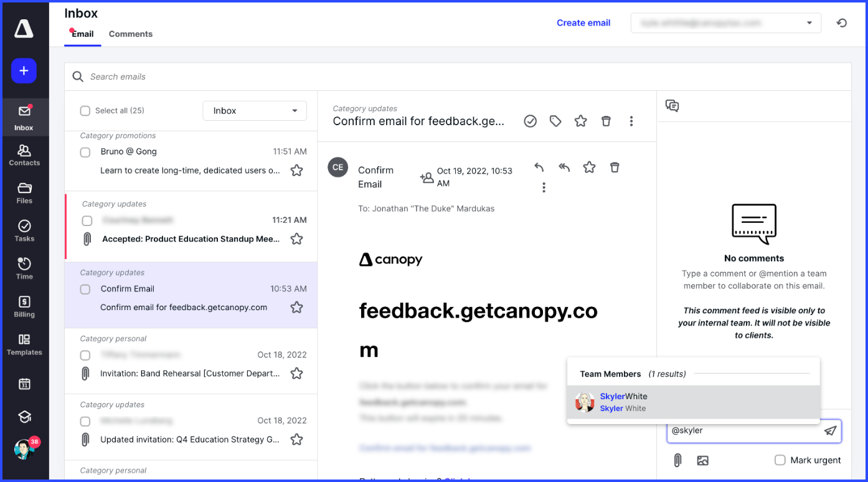868x482 pixels.
Task: Expand the email account selector at top right
Action: click(x=811, y=22)
